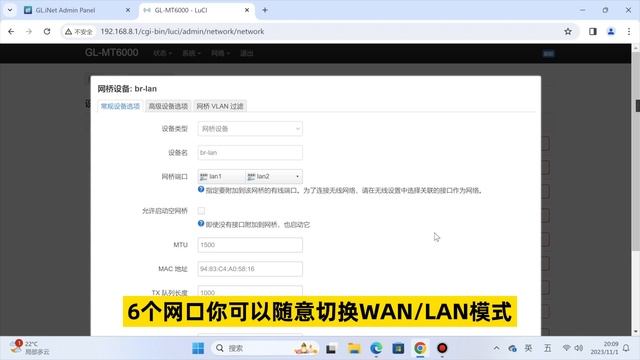Select the 高级设备选项 tab

pyautogui.click(x=168, y=106)
